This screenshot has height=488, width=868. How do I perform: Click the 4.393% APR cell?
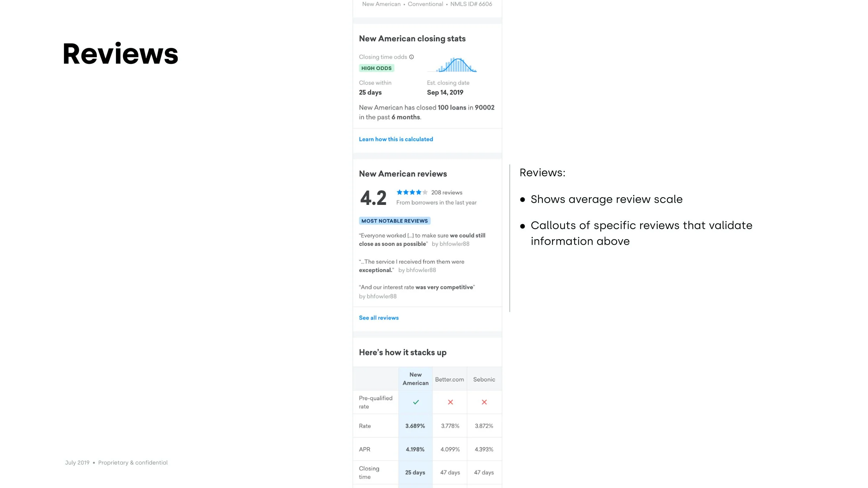(484, 449)
